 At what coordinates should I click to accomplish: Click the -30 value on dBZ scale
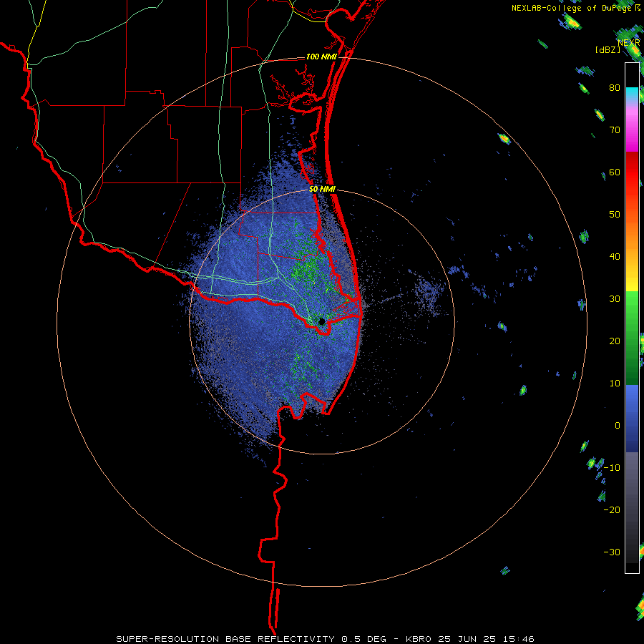[612, 552]
